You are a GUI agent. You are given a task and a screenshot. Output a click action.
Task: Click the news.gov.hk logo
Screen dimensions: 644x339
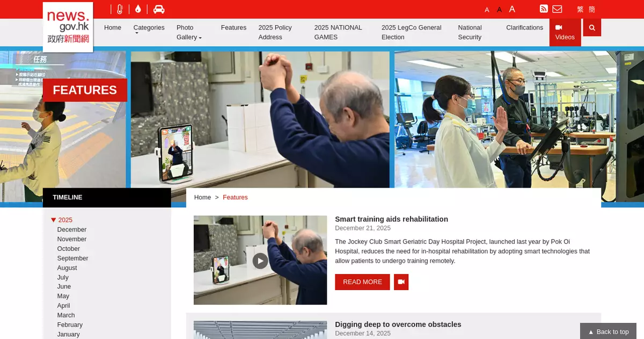point(68,27)
